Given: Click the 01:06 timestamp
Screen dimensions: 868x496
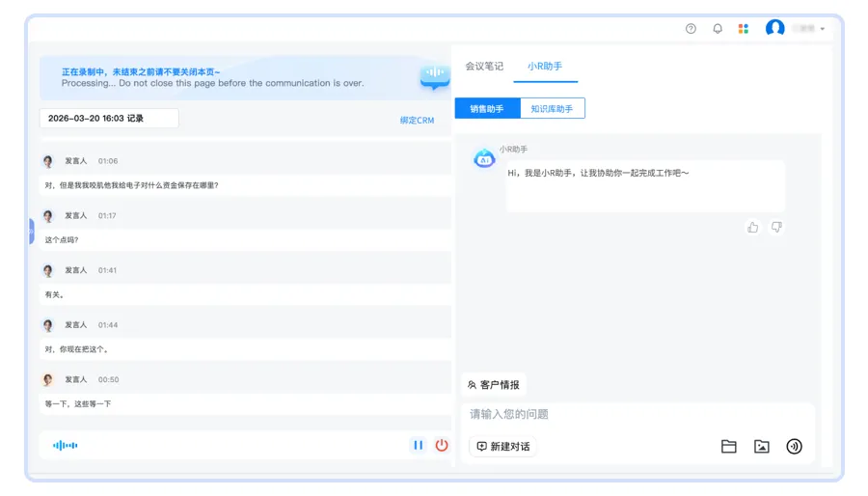Looking at the screenshot, I should [x=108, y=161].
